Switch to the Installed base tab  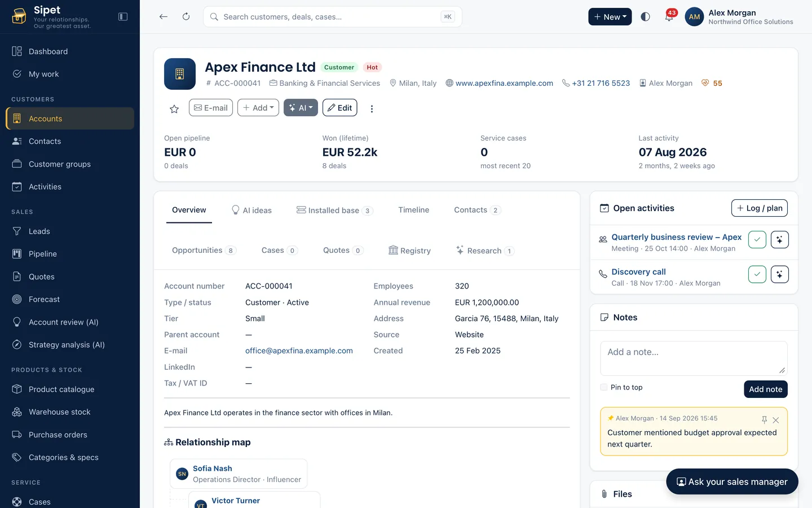tap(334, 210)
